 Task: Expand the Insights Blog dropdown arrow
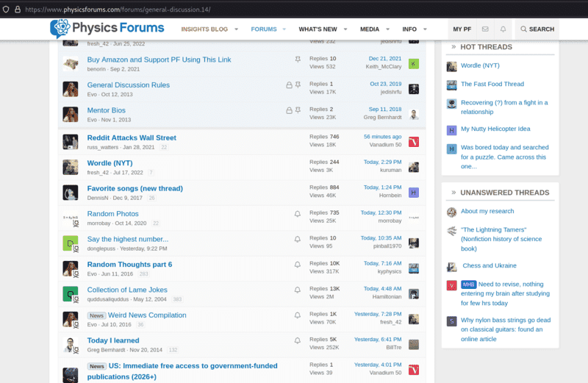(x=237, y=29)
